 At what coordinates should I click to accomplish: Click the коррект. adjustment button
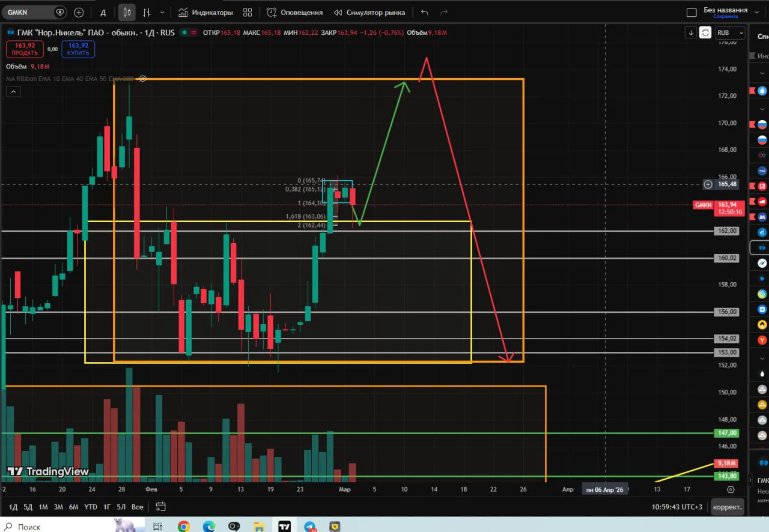[x=727, y=507]
